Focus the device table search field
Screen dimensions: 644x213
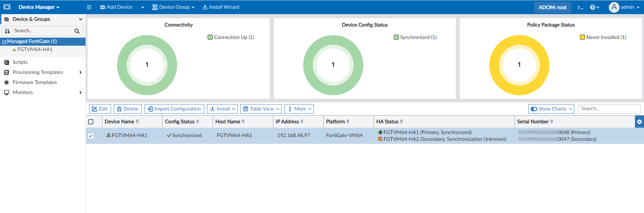tap(609, 109)
